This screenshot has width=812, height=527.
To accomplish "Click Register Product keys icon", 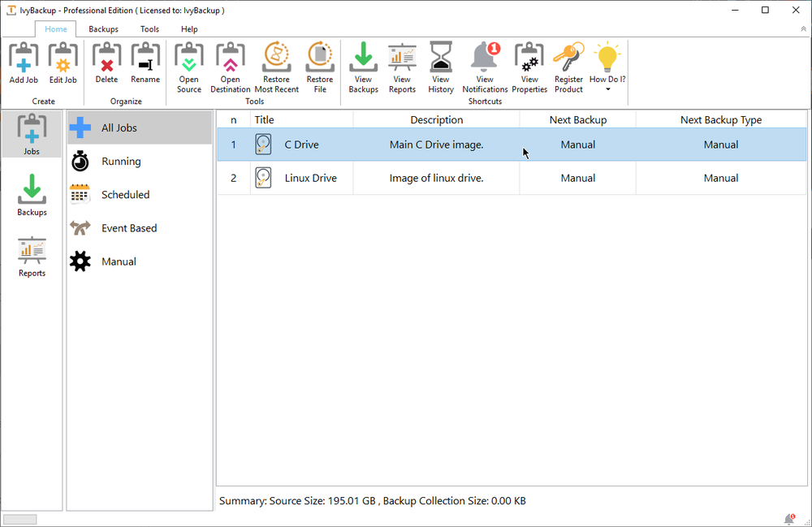I will pos(568,68).
